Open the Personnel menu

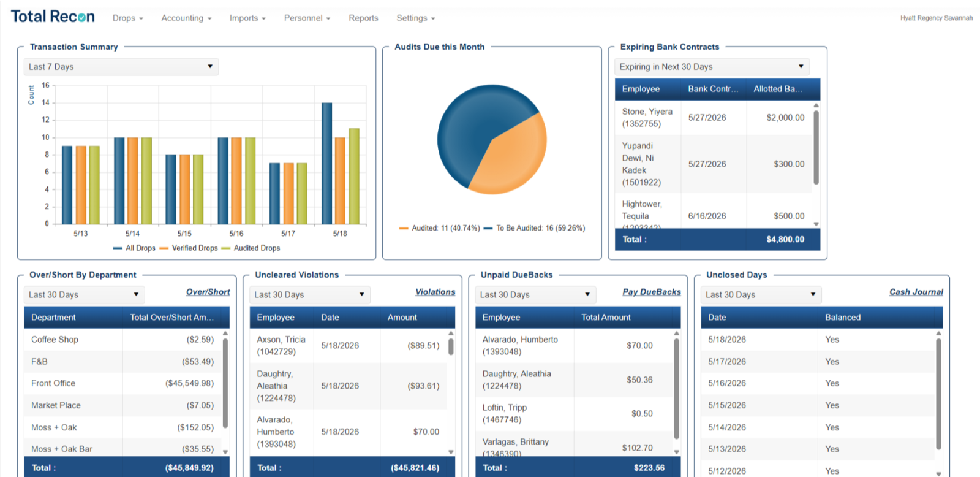click(x=307, y=18)
